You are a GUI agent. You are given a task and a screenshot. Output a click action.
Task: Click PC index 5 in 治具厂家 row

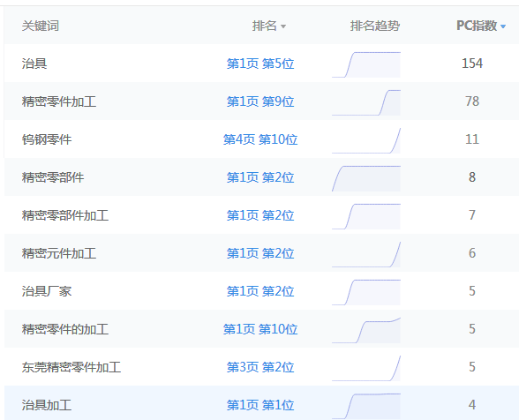pos(472,291)
